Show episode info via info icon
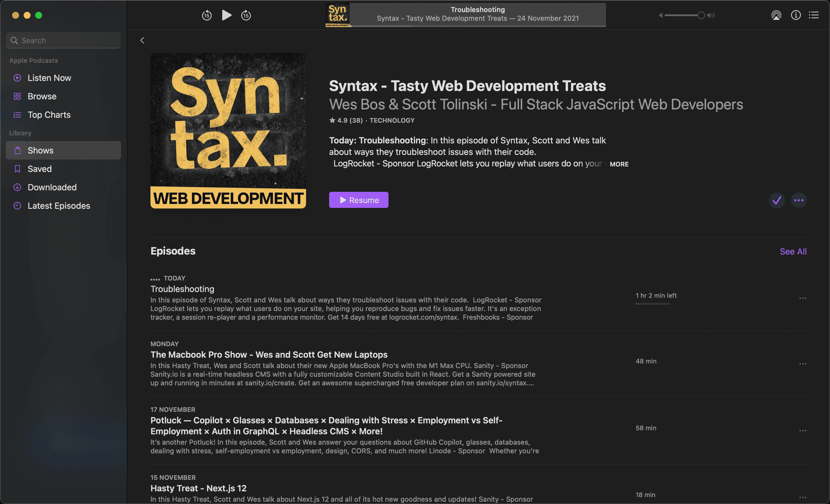Viewport: 830px width, 504px height. (796, 15)
